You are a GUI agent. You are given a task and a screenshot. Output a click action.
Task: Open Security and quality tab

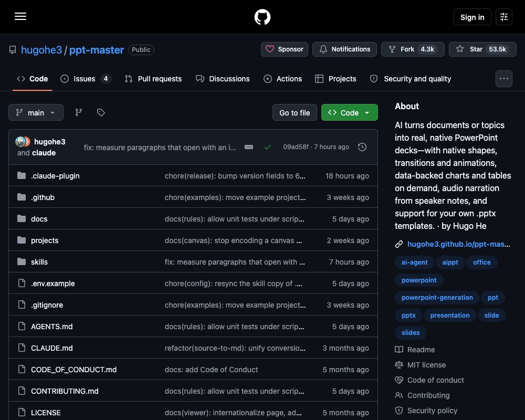click(x=411, y=79)
